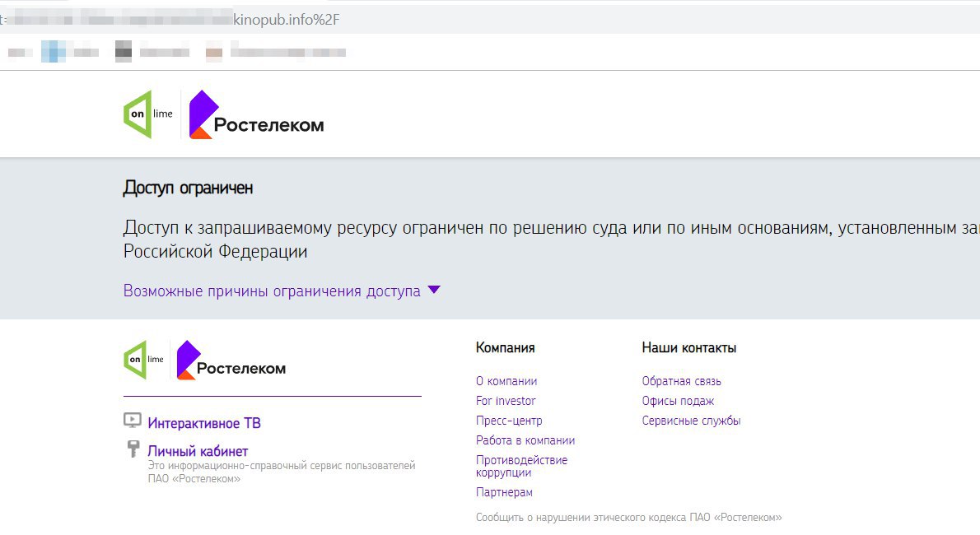Open the О компании page
Image resolution: width=980 pixels, height=535 pixels.
[x=506, y=381]
